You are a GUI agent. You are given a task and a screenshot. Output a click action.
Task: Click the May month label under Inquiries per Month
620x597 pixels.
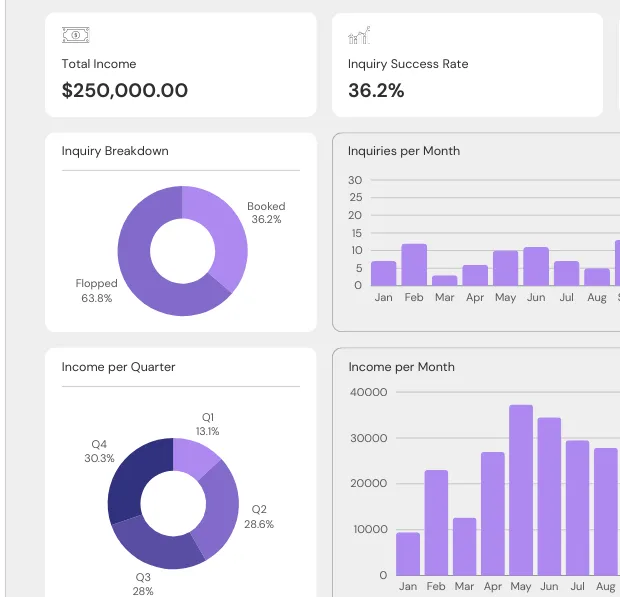pyautogui.click(x=505, y=298)
